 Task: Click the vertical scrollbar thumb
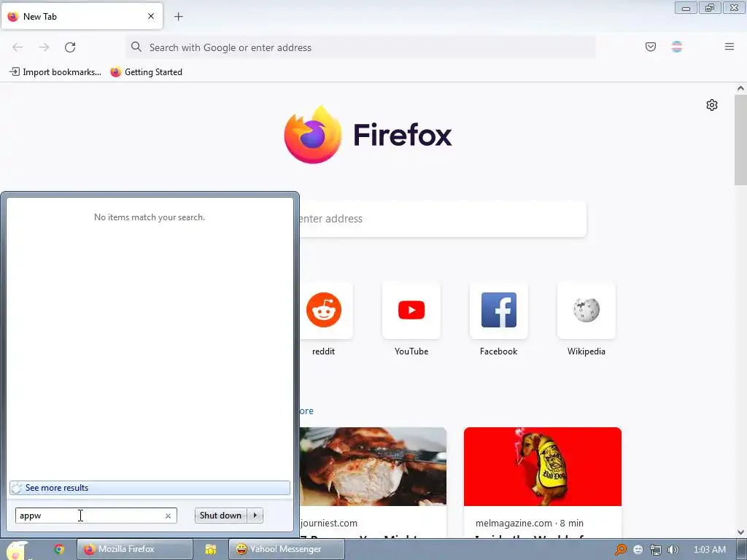(x=740, y=140)
